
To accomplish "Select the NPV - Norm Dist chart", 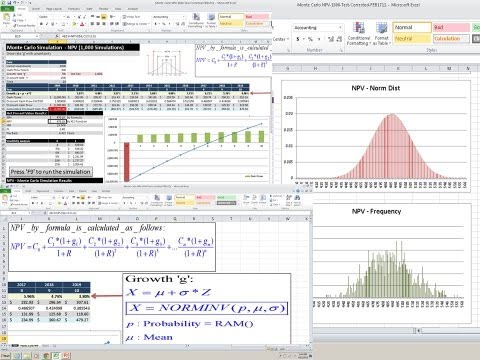I will click(x=376, y=136).
